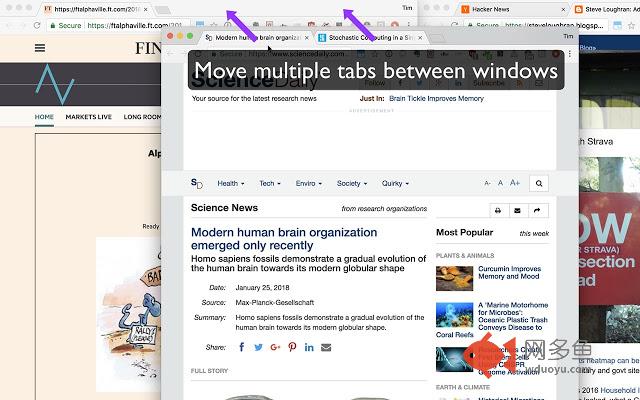Open a new tab in the ScienceDaily window
Viewport: 640px width, 400px height.
(438, 38)
